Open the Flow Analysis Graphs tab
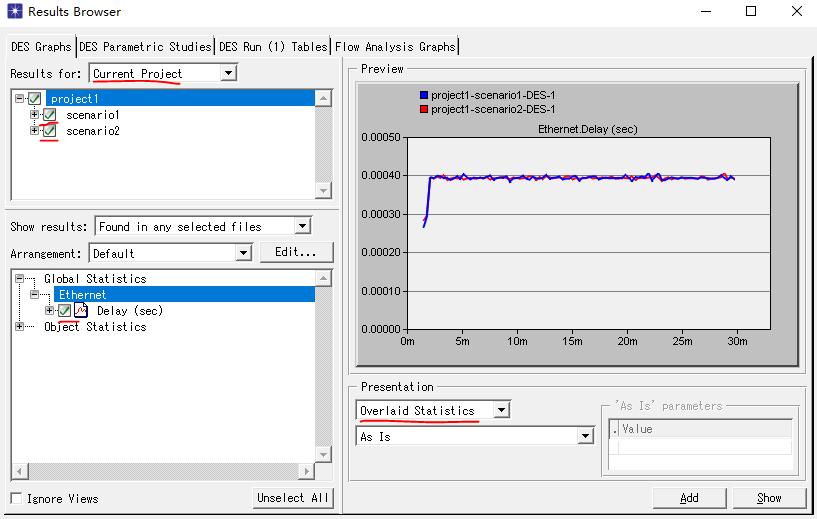The image size is (817, 519). click(x=395, y=47)
